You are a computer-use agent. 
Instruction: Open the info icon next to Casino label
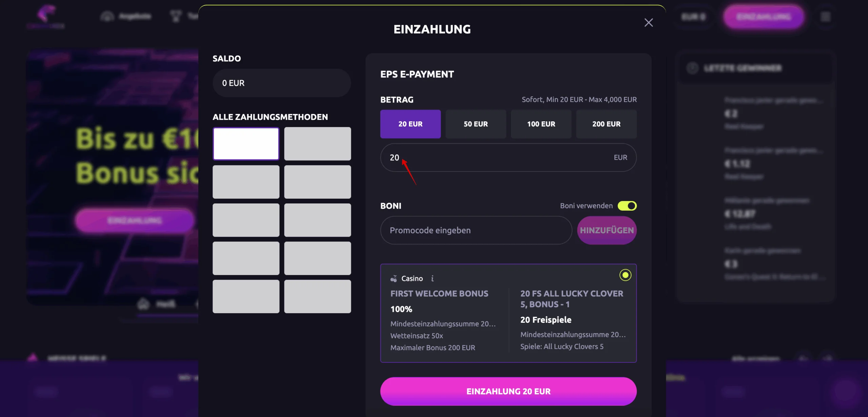pyautogui.click(x=433, y=279)
